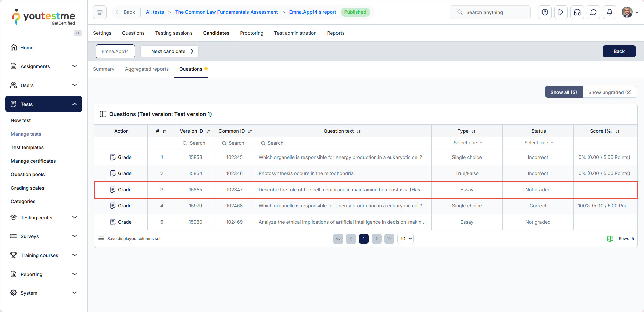Click Grade icon for essay question 3
Viewport: 644px width, 312px height.
113,190
